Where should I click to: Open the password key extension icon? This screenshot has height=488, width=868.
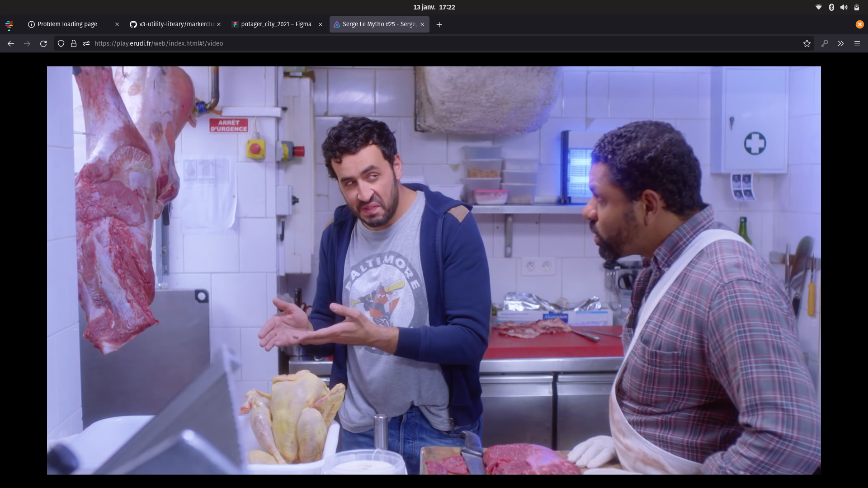pyautogui.click(x=825, y=43)
